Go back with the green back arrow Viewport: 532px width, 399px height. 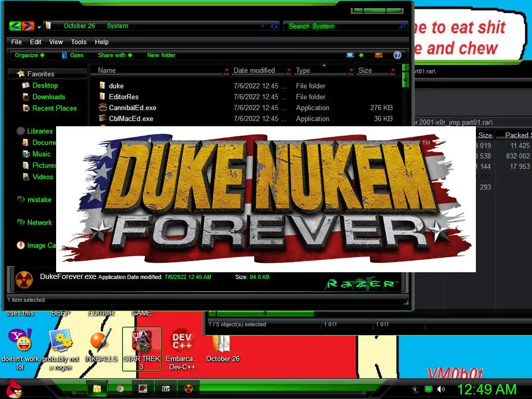click(15, 26)
